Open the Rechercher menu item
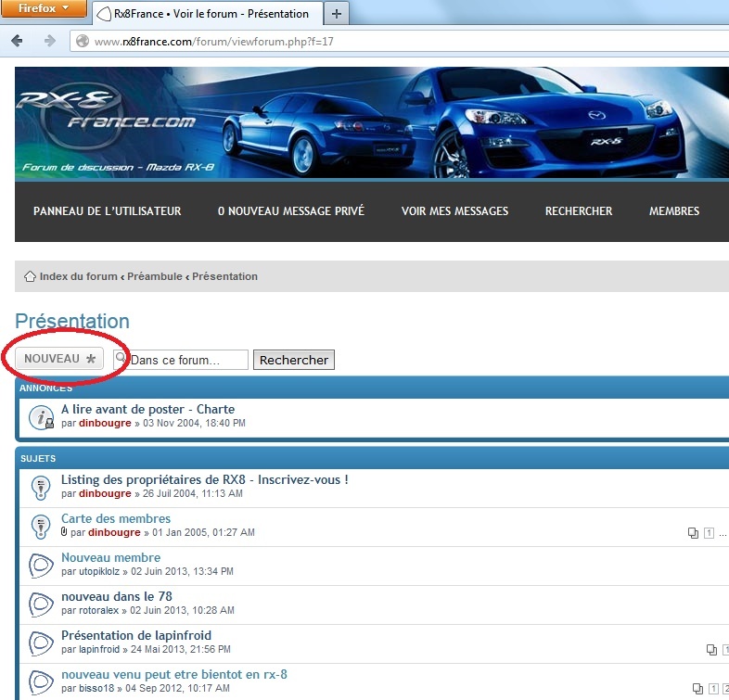This screenshot has height=700, width=729. (579, 211)
